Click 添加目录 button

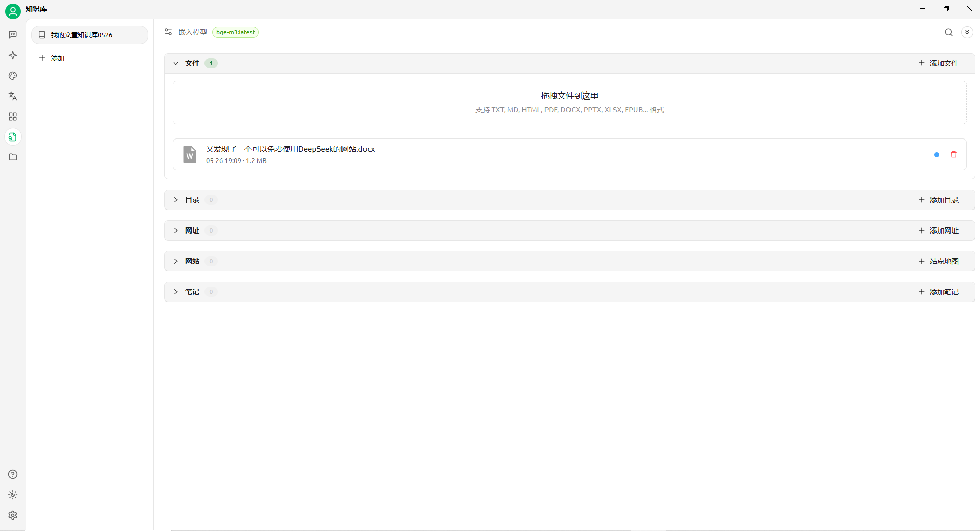coord(939,200)
